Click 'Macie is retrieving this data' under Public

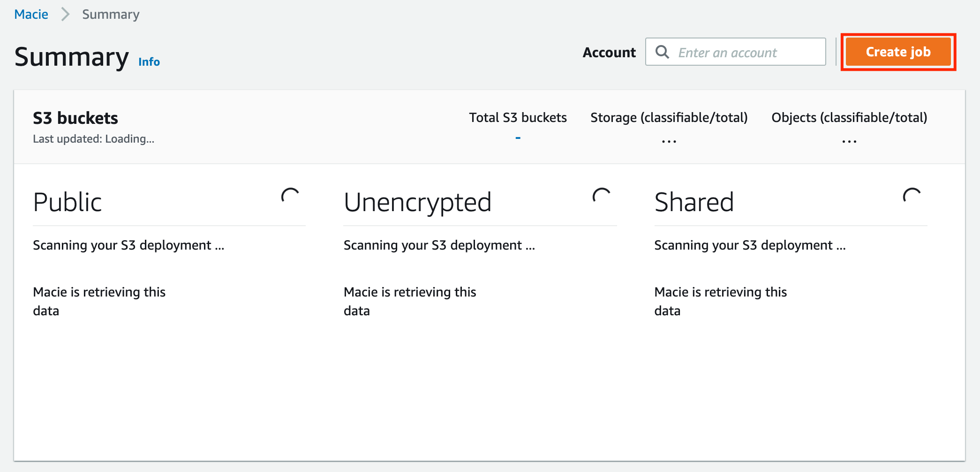(99, 301)
